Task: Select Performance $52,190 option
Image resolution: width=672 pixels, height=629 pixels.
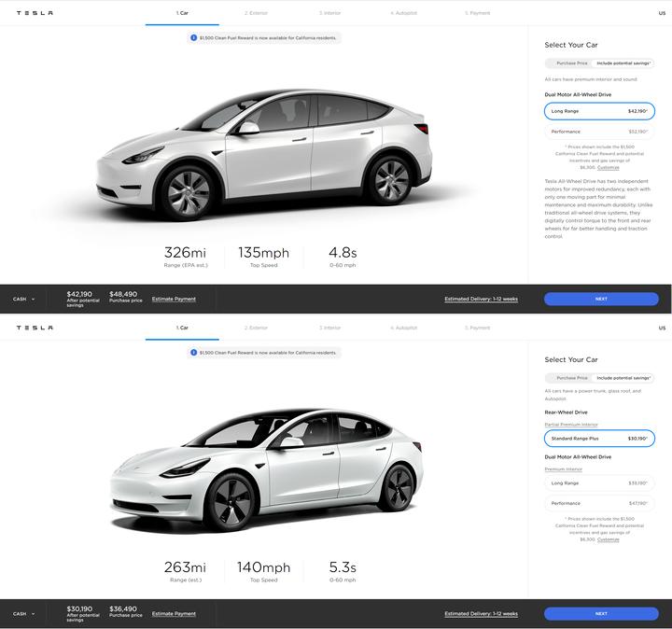Action: [x=599, y=132]
